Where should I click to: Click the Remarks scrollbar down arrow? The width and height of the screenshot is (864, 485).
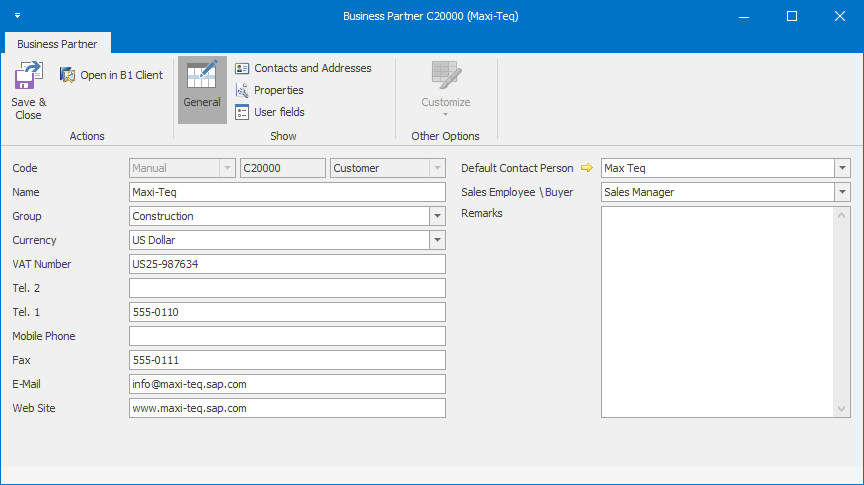point(841,409)
